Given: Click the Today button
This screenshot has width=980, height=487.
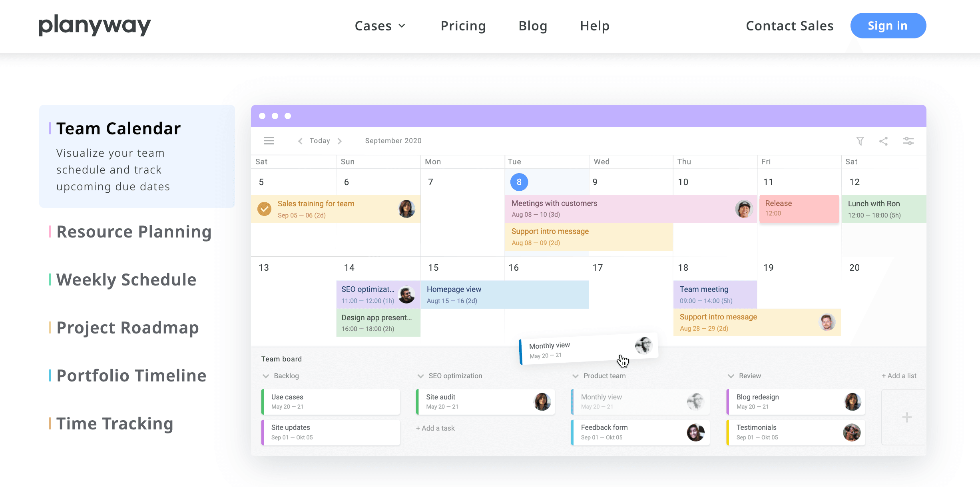Looking at the screenshot, I should (x=320, y=141).
